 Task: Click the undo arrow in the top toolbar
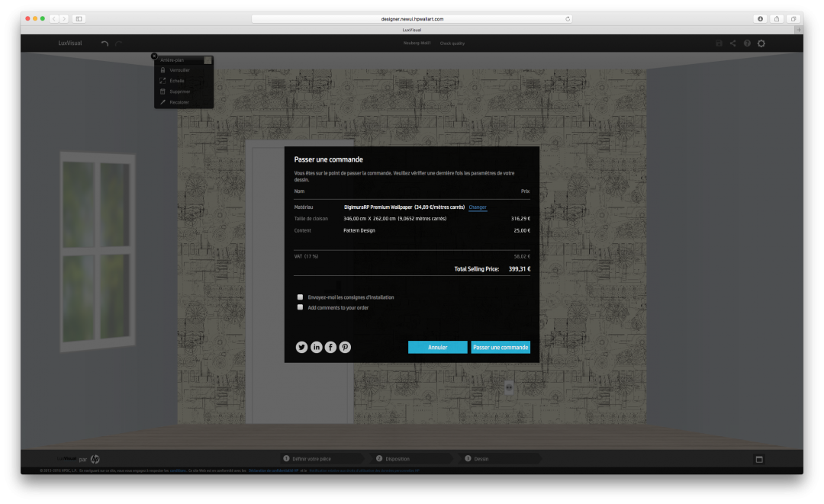[x=105, y=43]
